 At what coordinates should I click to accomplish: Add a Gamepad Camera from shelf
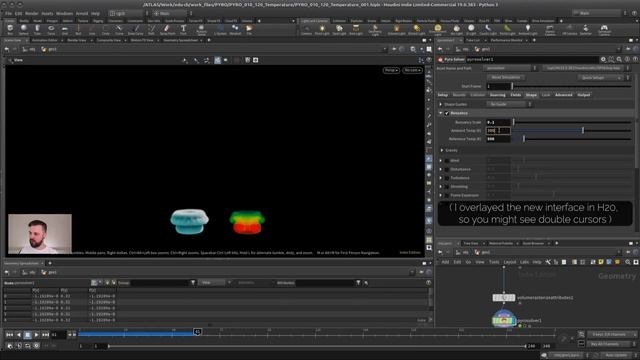(604, 29)
